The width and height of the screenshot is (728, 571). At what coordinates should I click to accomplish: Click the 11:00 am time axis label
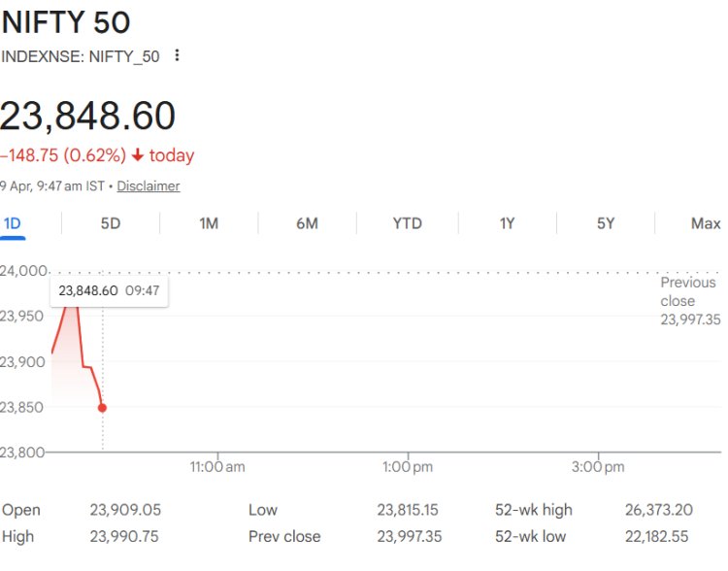click(217, 466)
